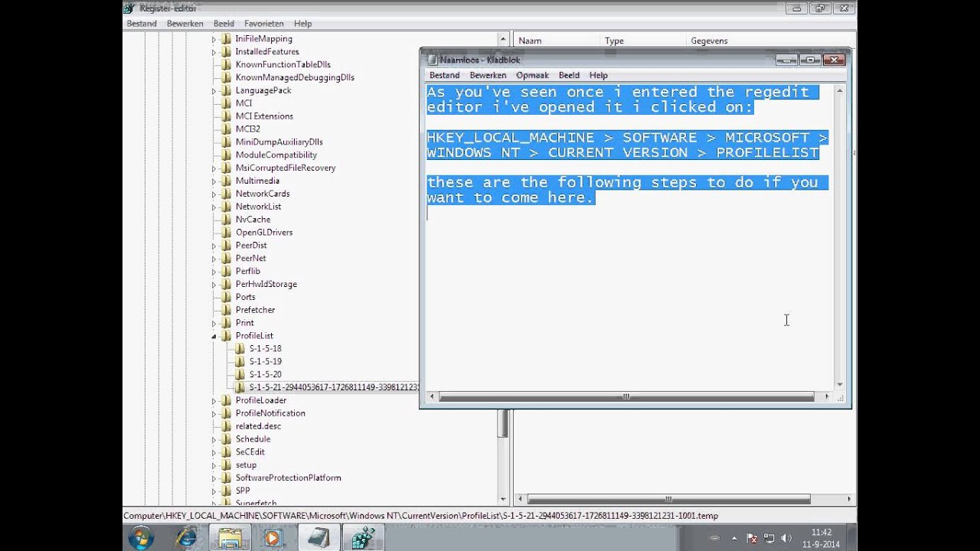Select the PerHwIdStorage key label
The image size is (980, 551).
pos(266,284)
